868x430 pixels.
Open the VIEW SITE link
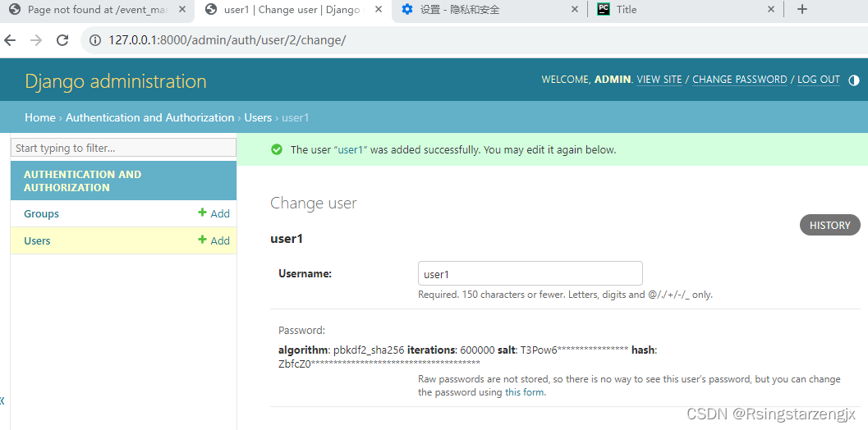[x=659, y=80]
